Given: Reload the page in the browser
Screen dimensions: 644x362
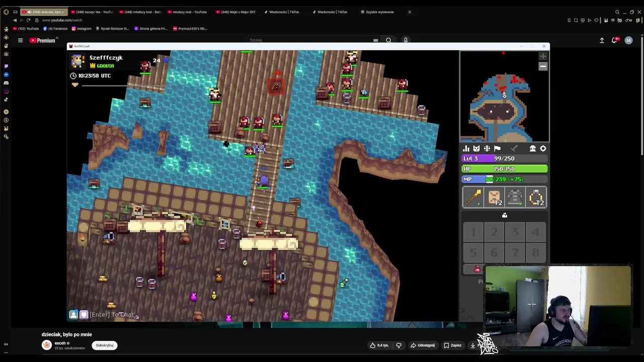Looking at the screenshot, I should tap(28, 20).
